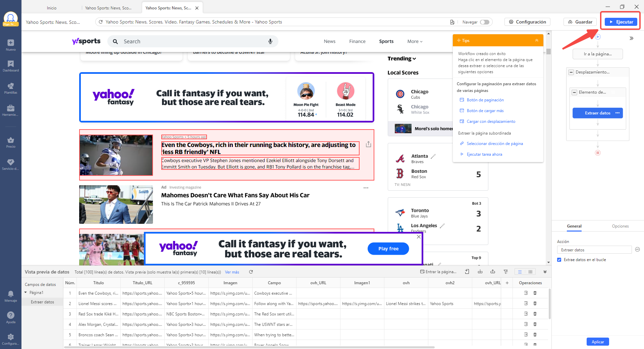Switch to the Inicio tab

(52, 8)
